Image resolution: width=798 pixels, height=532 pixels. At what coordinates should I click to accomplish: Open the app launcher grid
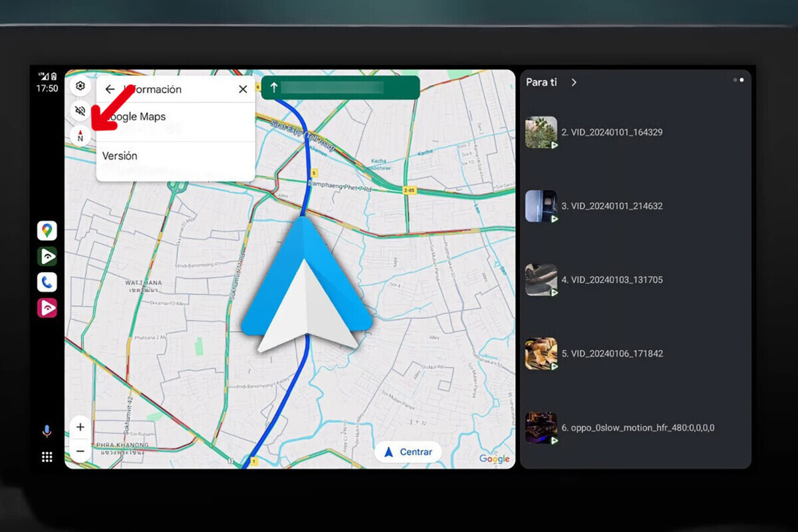point(47,457)
